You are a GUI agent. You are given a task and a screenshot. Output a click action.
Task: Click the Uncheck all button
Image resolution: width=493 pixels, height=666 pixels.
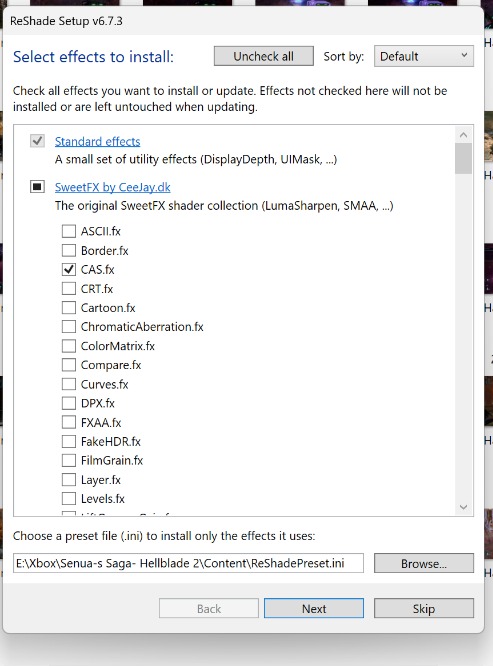pyautogui.click(x=264, y=56)
